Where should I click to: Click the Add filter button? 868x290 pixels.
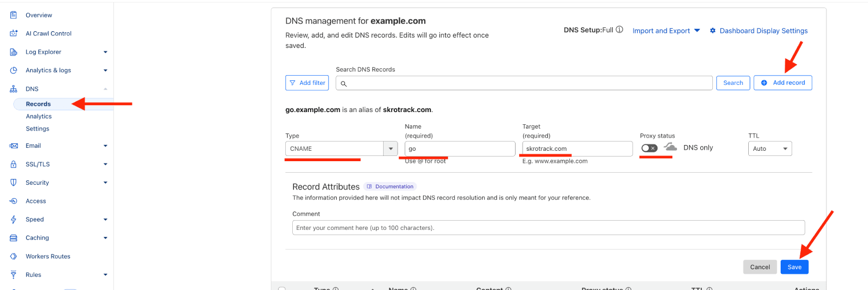(307, 83)
